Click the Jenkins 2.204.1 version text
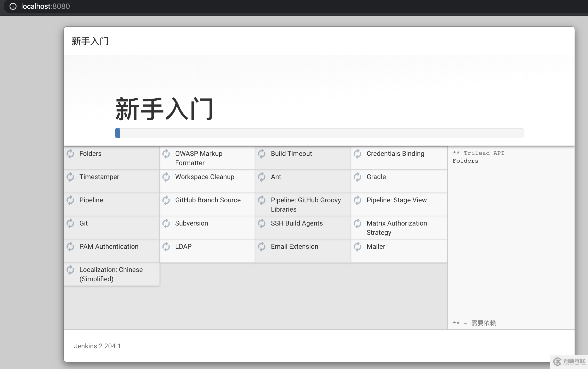This screenshot has width=588, height=369. tap(97, 346)
